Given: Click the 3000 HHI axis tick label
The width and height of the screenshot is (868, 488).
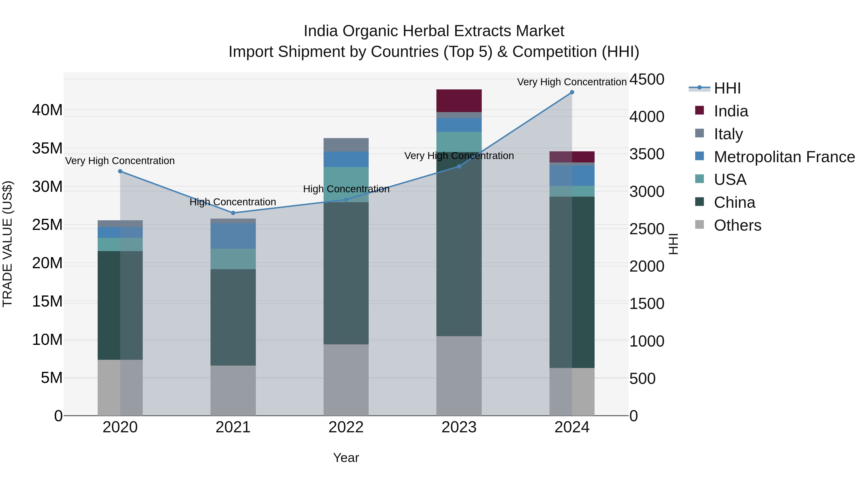Looking at the screenshot, I should pos(647,192).
